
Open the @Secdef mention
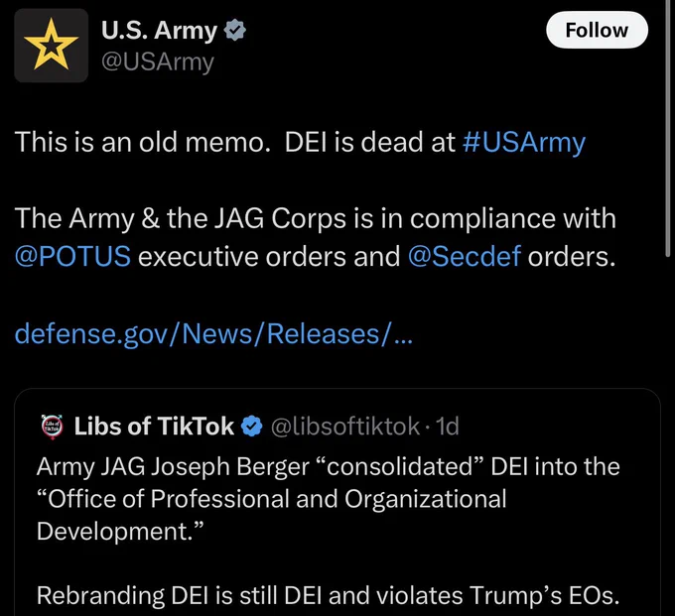coord(465,256)
